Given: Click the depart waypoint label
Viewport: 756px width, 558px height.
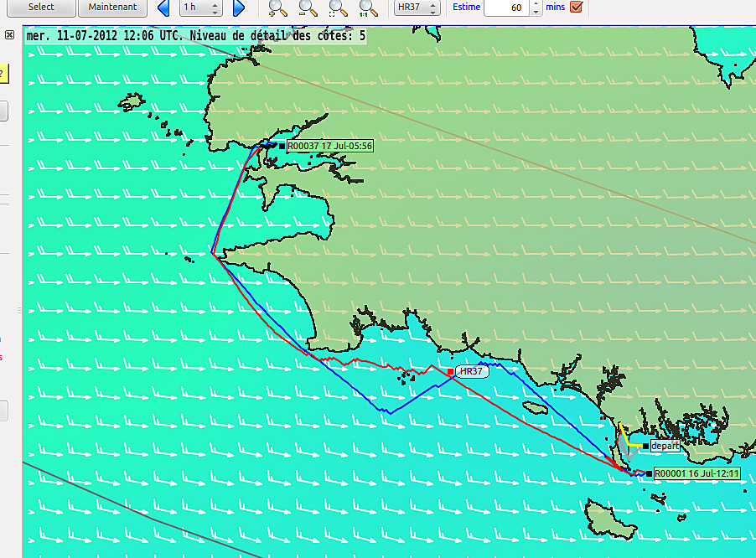Looking at the screenshot, I should click(x=665, y=446).
